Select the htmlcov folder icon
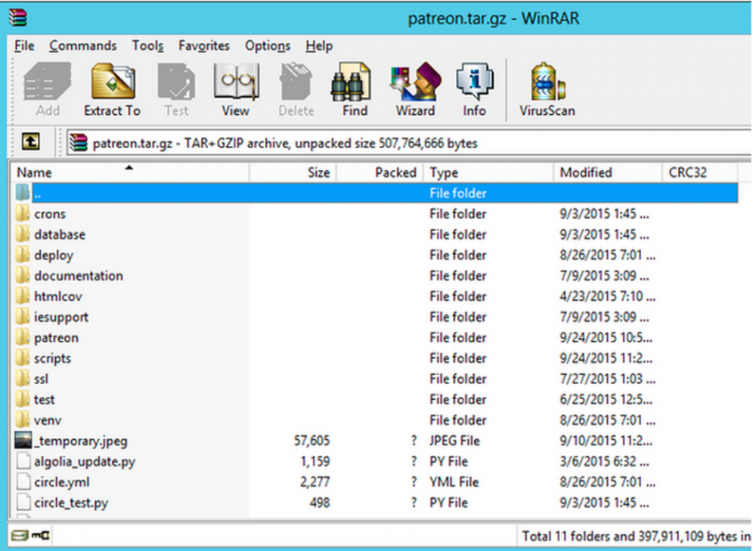This screenshot has width=756, height=551. coord(23,296)
